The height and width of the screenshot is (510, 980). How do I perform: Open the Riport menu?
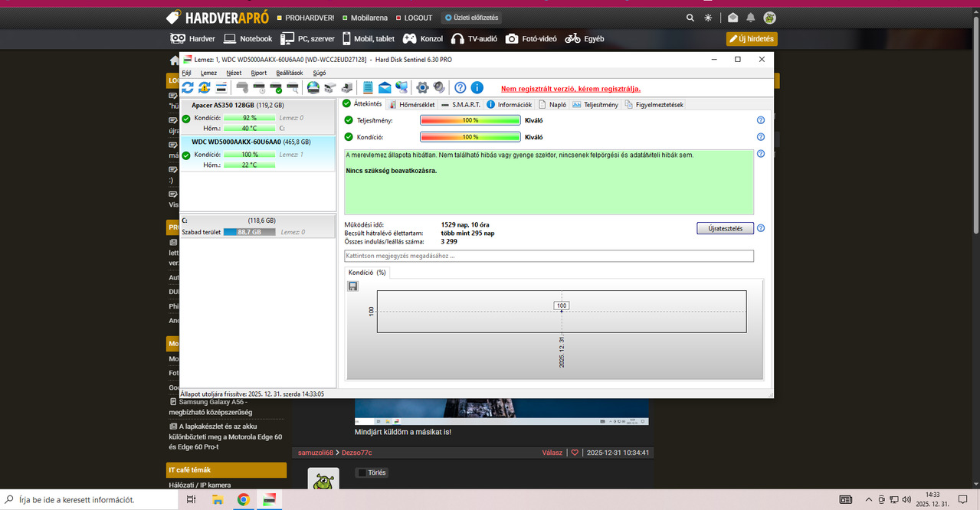[259, 73]
